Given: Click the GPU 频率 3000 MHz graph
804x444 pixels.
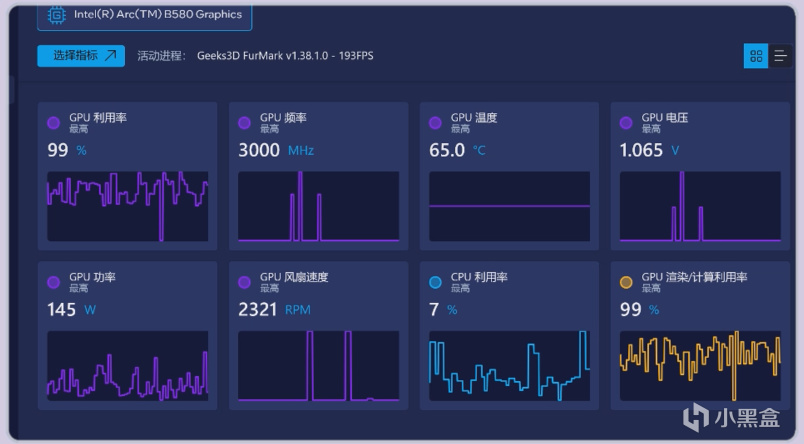Looking at the screenshot, I should (318, 206).
